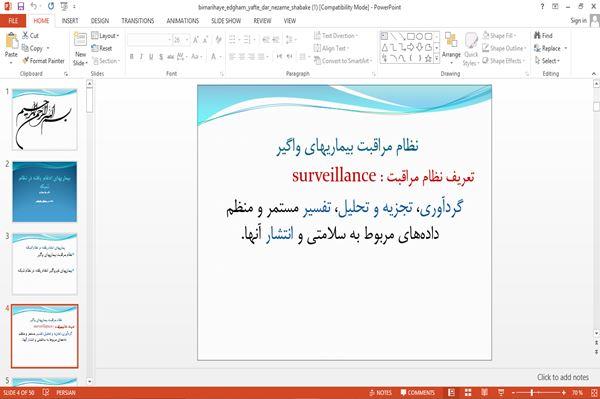
Task: Open the FILE tab
Action: point(13,21)
